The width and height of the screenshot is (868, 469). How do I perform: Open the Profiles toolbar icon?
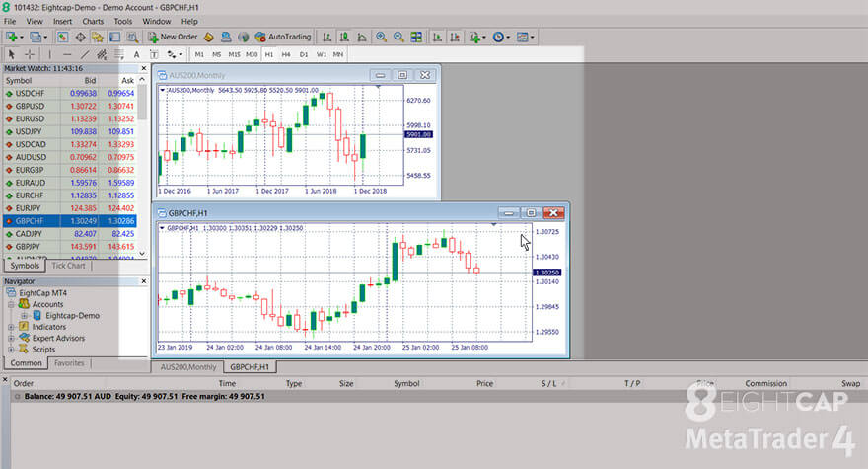[x=37, y=38]
